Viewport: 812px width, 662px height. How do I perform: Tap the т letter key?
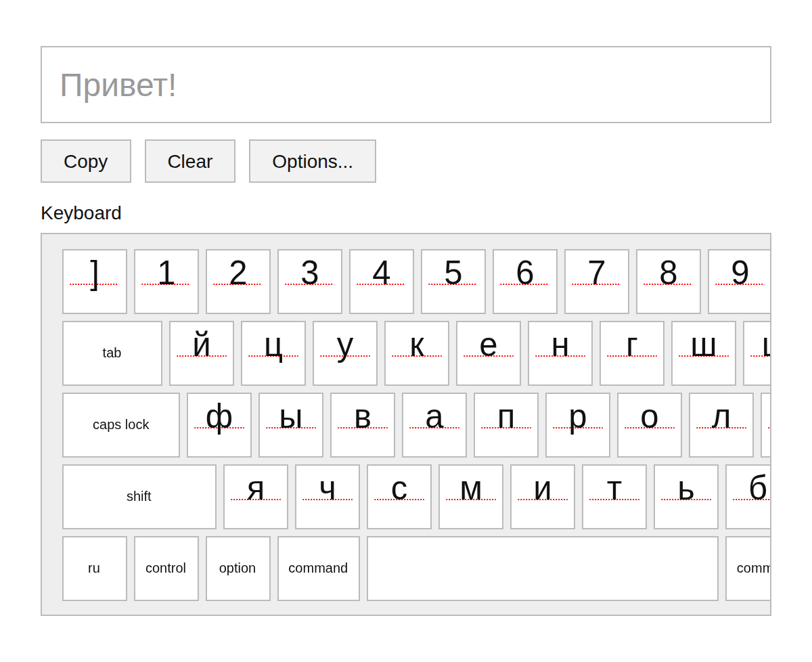click(x=614, y=497)
